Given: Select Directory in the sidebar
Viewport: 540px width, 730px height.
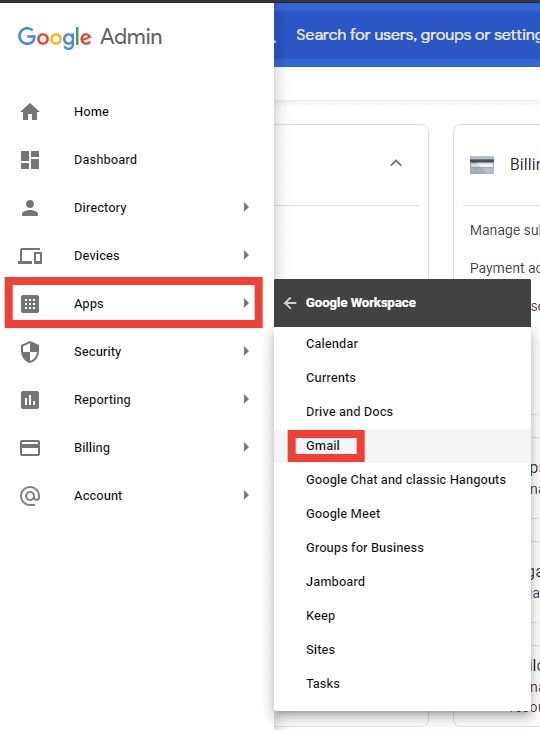Looking at the screenshot, I should pos(100,208).
